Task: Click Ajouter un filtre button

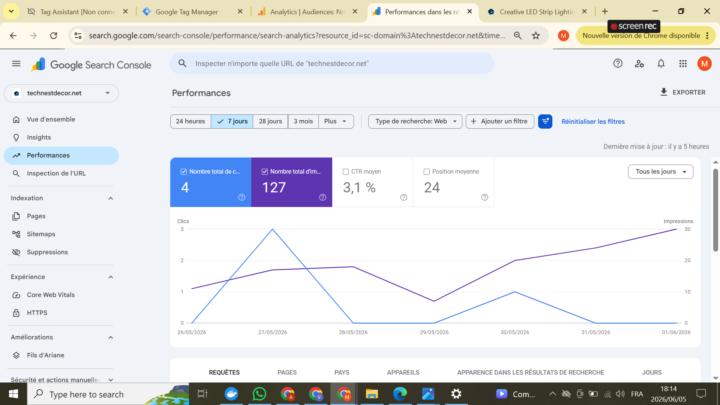Action: click(x=500, y=121)
